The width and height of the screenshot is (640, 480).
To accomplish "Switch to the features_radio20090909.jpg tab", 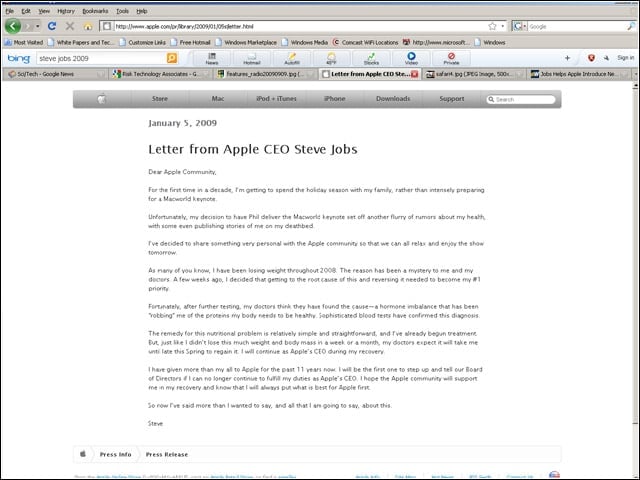I will [267, 74].
